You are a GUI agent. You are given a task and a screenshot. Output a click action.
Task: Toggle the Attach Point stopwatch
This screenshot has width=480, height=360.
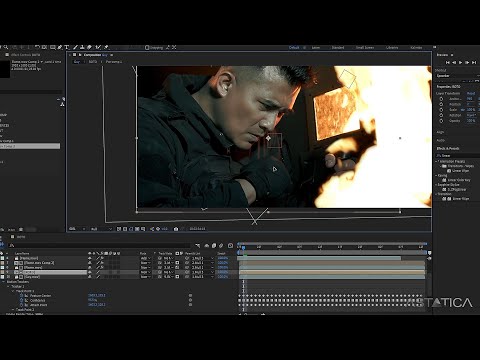click(22, 305)
